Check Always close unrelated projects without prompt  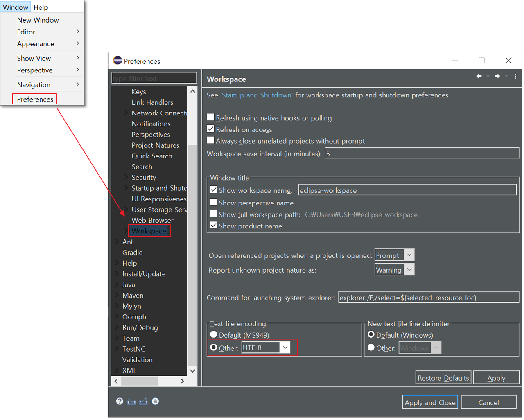(x=210, y=140)
